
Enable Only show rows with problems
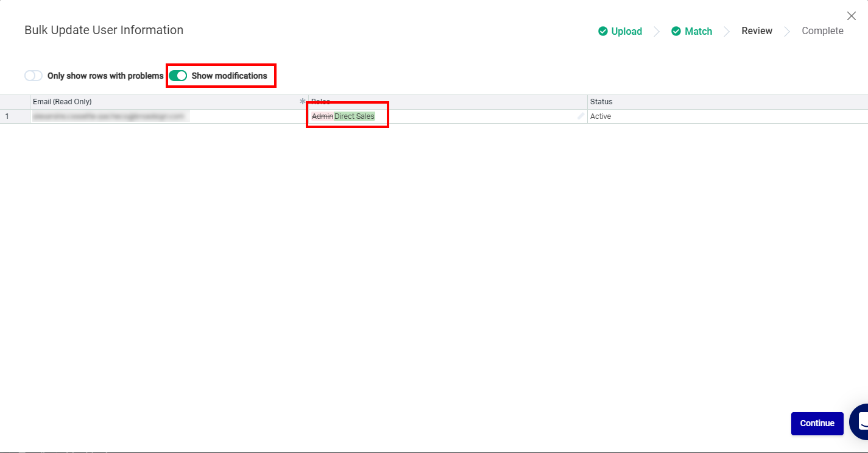(x=34, y=76)
